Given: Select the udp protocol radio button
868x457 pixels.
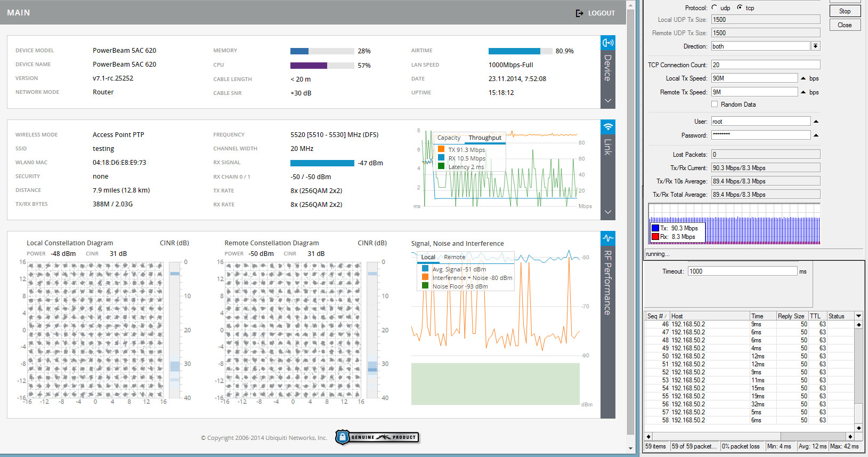Looking at the screenshot, I should click(715, 7).
